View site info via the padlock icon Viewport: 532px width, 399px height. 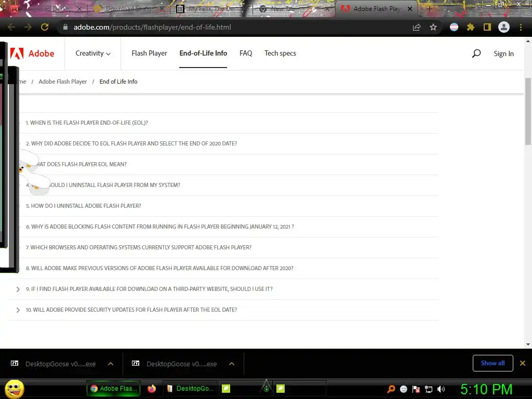(65, 27)
